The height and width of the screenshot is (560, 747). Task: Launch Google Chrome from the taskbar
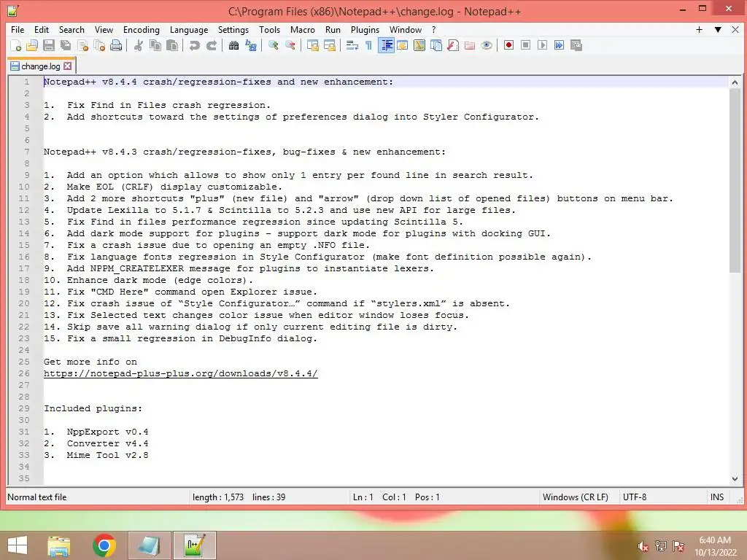[104, 545]
